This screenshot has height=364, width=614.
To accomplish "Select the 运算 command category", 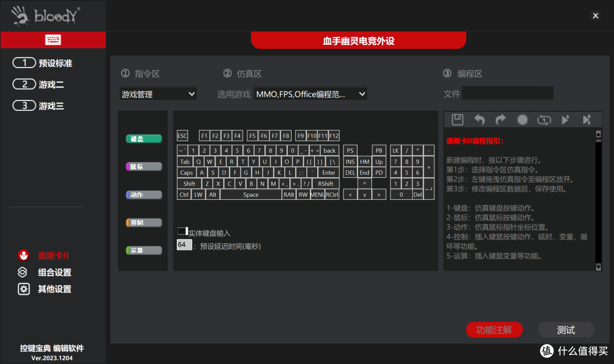I will pyautogui.click(x=144, y=250).
